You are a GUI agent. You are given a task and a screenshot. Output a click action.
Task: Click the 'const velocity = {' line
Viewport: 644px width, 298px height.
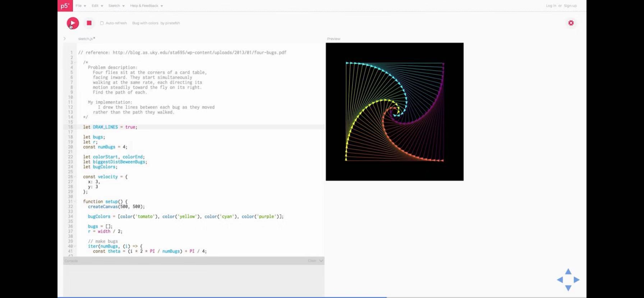[x=105, y=177]
